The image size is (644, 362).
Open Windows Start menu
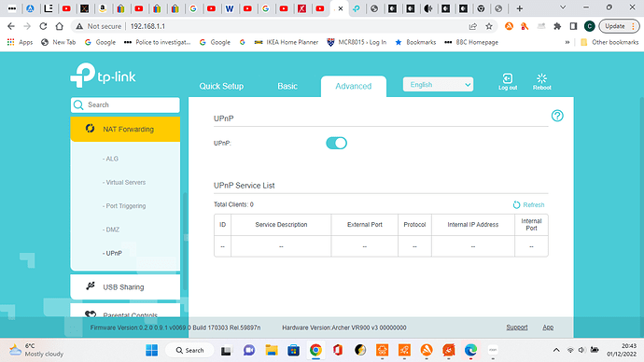(x=151, y=350)
